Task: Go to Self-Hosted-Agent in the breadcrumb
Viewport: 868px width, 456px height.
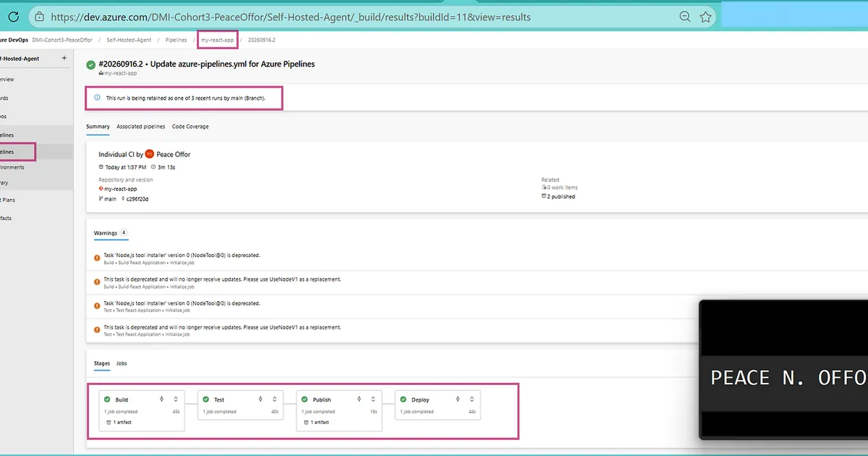Action: pos(129,40)
